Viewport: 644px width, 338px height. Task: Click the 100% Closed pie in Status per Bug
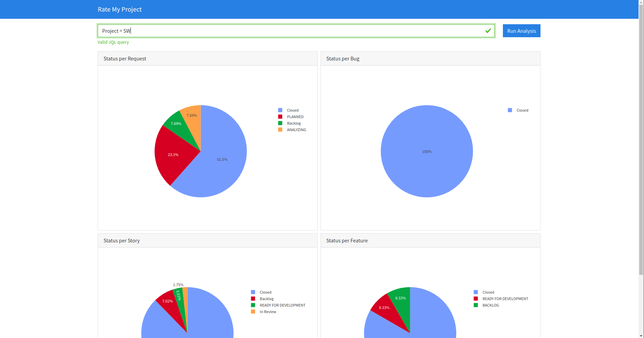tap(427, 151)
